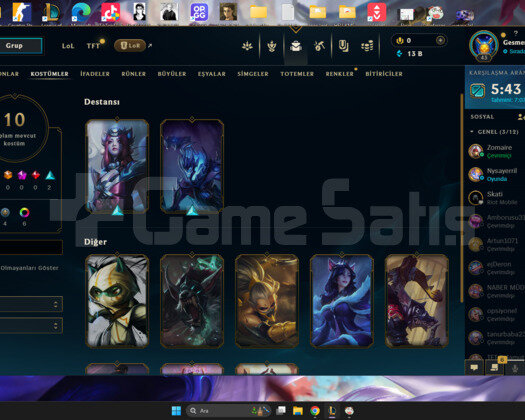Switch to the RÜNLER tab
Viewport: 525px width, 420px height.
pos(134,74)
